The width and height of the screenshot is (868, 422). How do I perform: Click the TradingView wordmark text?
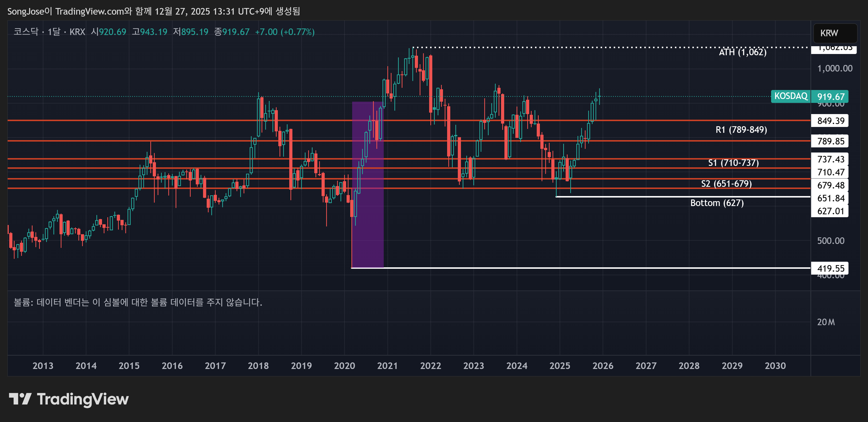pos(83,399)
